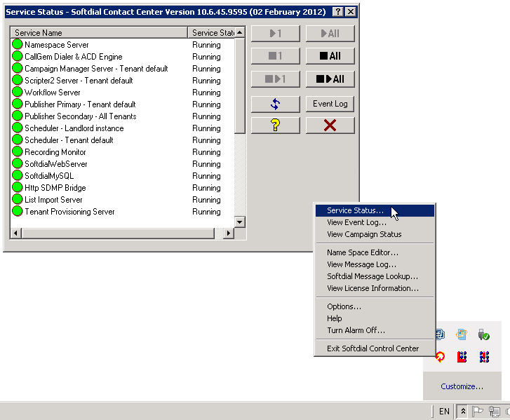The width and height of the screenshot is (510, 420).
Task: Click the Service State column header
Action: (211, 32)
